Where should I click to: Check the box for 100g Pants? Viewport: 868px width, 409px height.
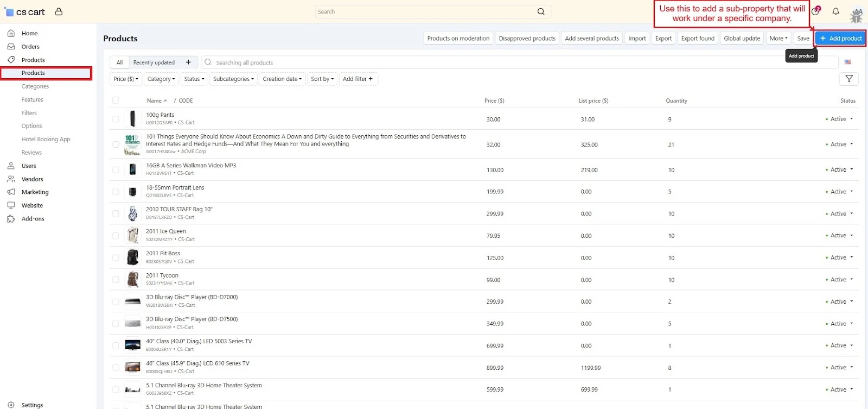click(116, 119)
